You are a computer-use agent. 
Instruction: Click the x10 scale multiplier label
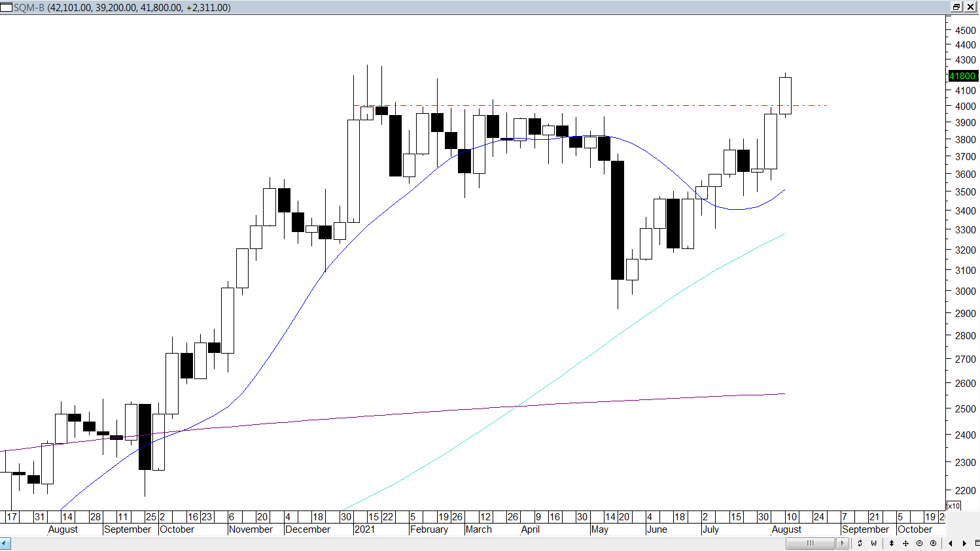[x=954, y=506]
